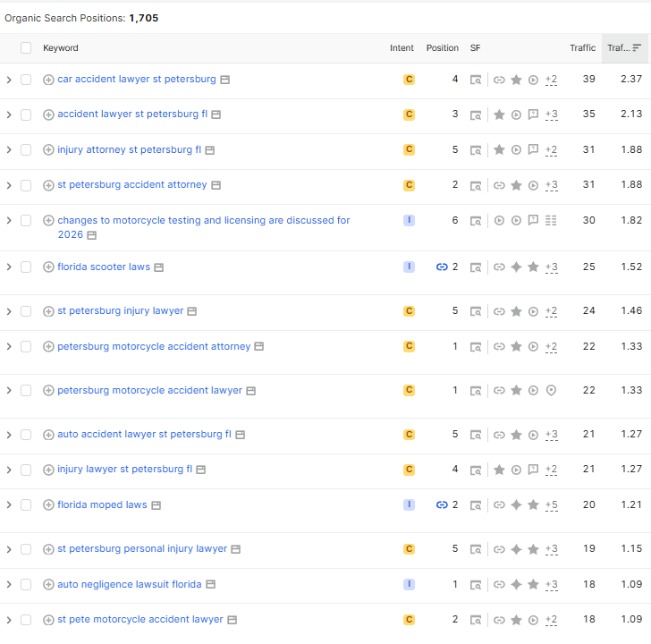Toggle the select-all checkbox in the table header

click(26, 48)
